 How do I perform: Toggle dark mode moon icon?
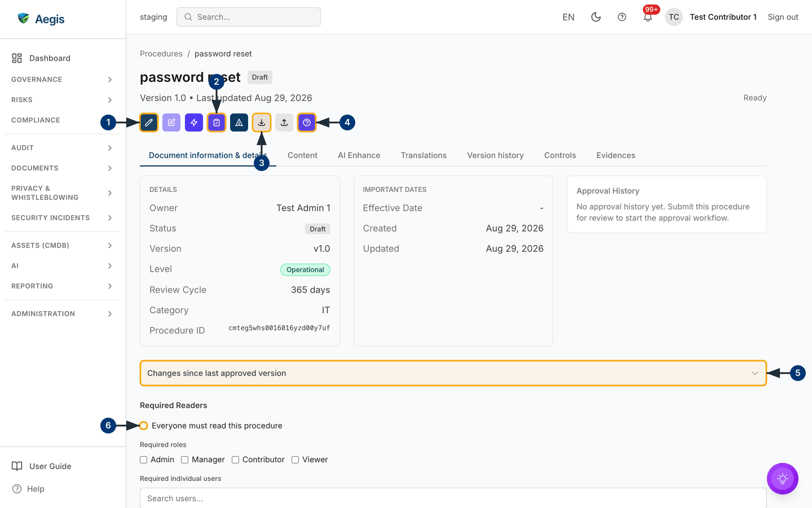[596, 17]
